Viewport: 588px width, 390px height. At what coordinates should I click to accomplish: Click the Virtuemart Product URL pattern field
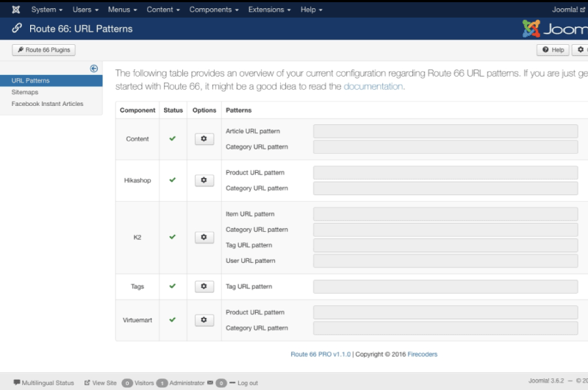click(x=445, y=312)
